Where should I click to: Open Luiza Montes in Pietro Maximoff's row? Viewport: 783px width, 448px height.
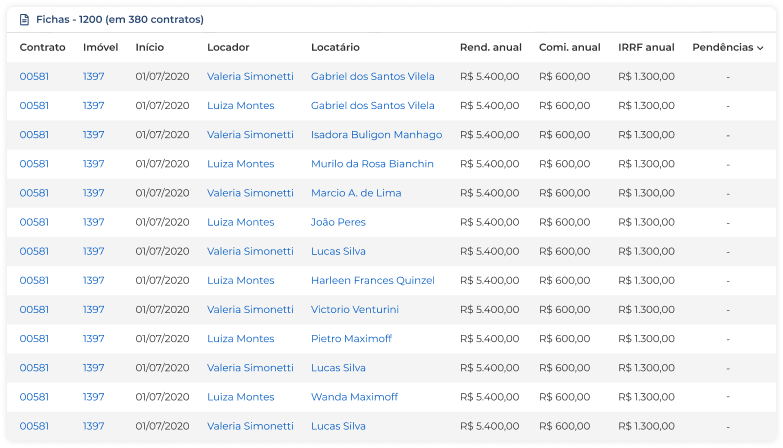point(241,339)
